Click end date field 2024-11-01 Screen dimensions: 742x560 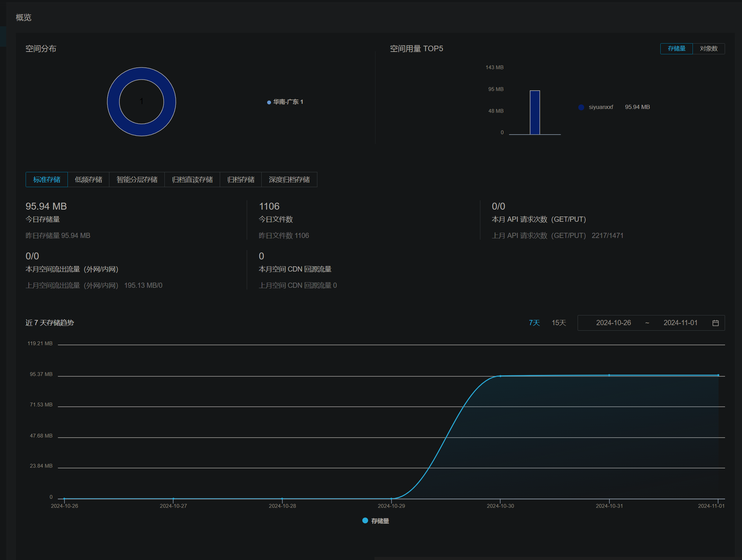[x=680, y=323]
